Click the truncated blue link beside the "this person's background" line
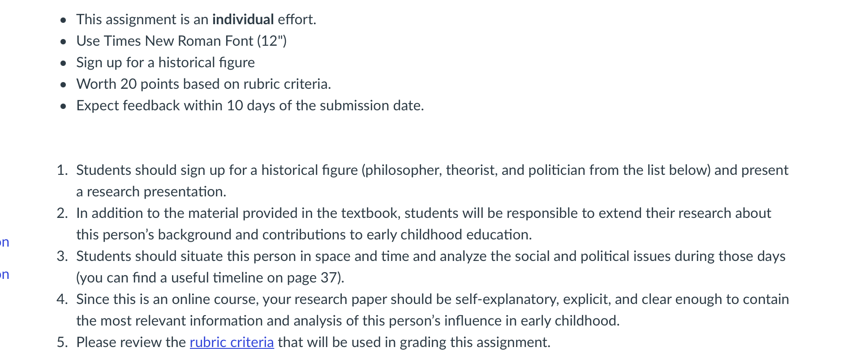Screen dimensions: 868x356 [4, 242]
